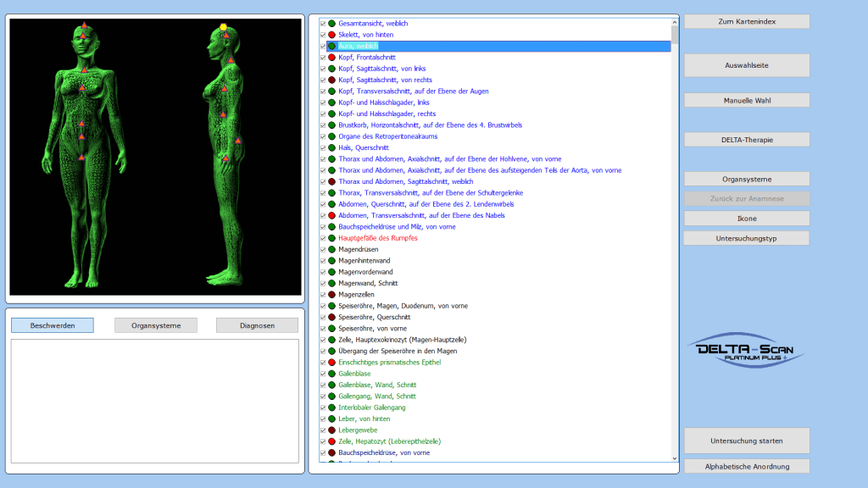868x488 pixels.
Task: Click the dark red dot beside Magenzellen
Action: click(331, 295)
